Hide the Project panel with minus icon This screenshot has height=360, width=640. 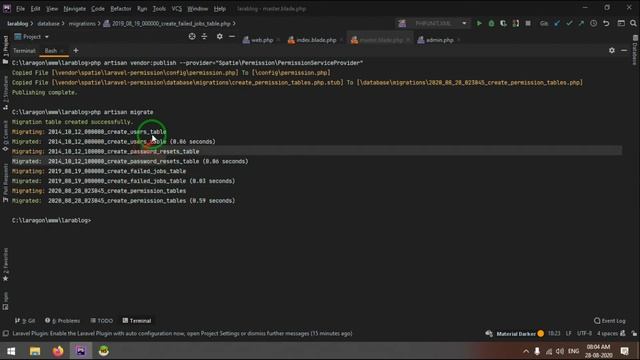pos(232,36)
